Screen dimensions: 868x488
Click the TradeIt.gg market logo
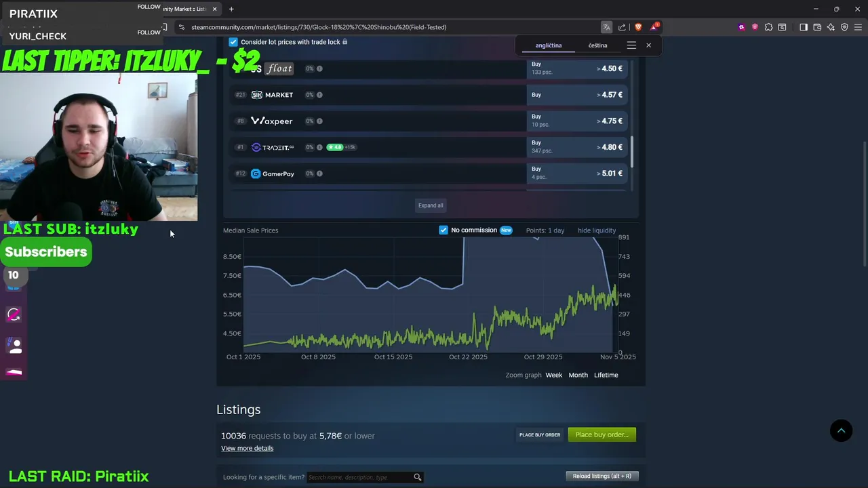pyautogui.click(x=273, y=147)
